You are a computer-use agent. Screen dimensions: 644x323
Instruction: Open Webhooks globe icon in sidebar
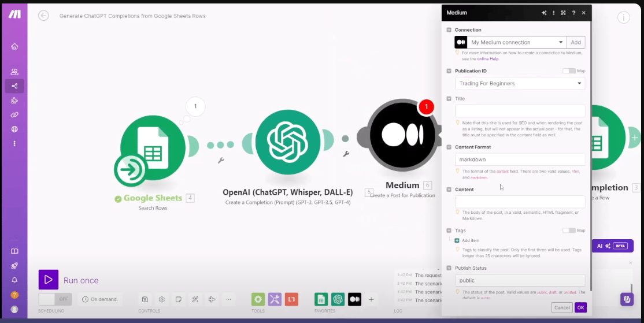coord(14,129)
